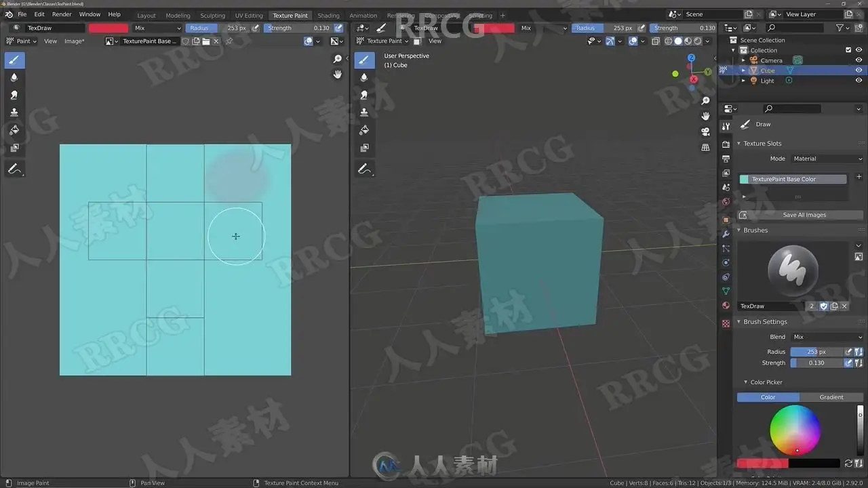
Task: Click the zoom magnifier in image editor
Action: click(338, 59)
